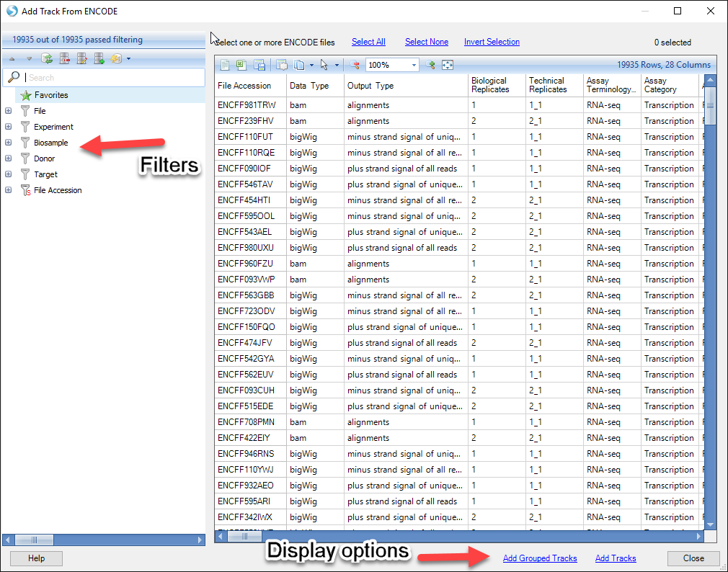Click the zoom in magnifier icon
The width and height of the screenshot is (728, 572).
click(x=430, y=65)
